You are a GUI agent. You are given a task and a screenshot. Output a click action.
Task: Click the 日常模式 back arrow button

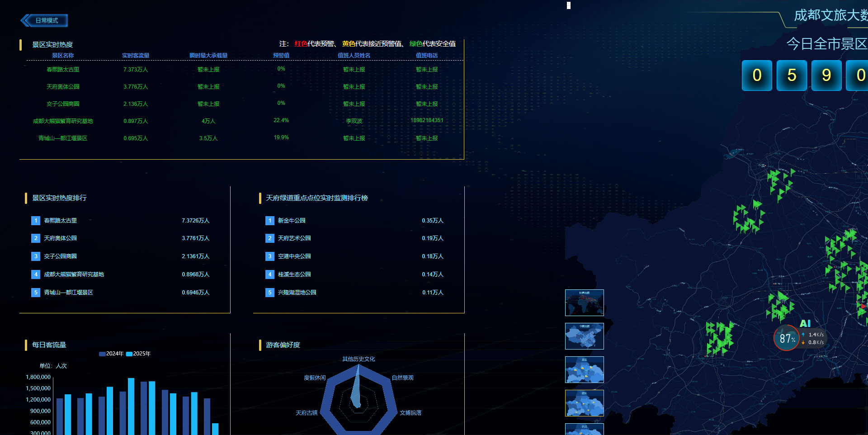(x=44, y=20)
